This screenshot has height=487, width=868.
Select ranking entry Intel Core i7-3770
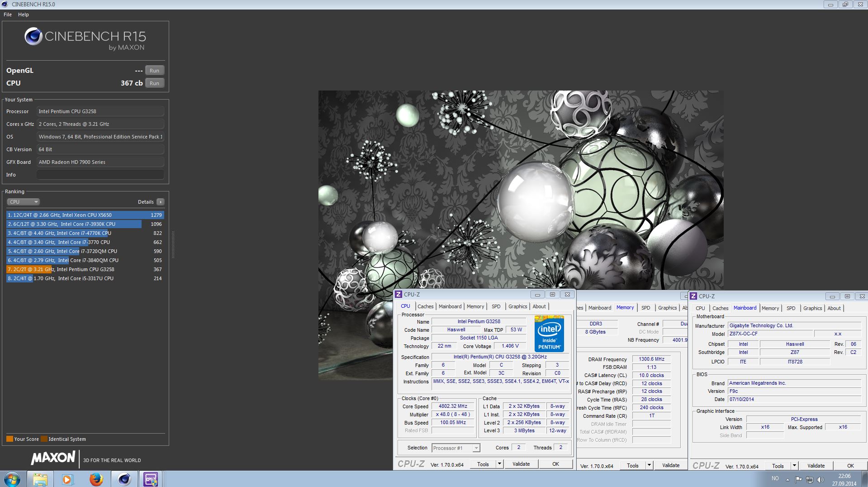tap(85, 242)
